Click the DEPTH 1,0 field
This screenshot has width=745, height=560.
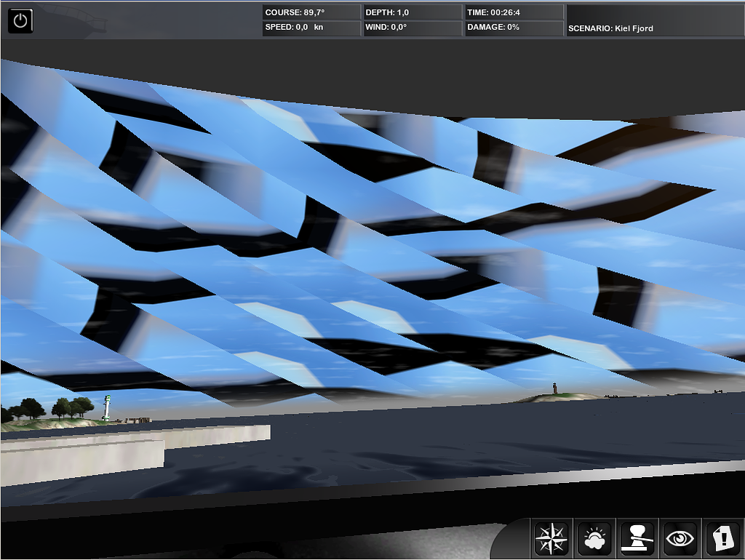tap(413, 12)
